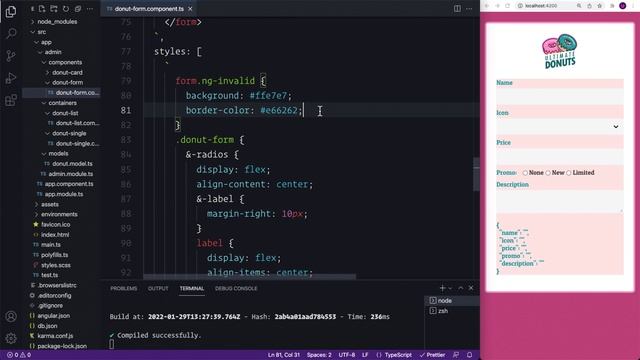Click the Price input field in donut form
The height and width of the screenshot is (360, 640).
tap(560, 156)
